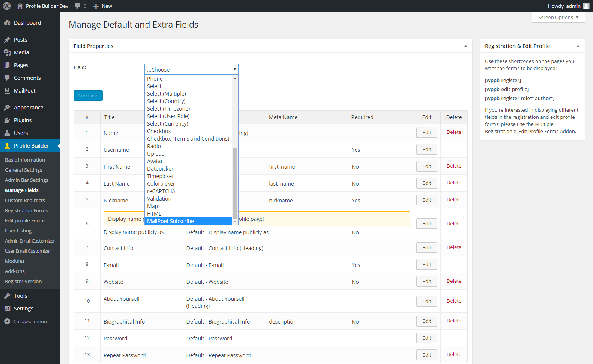593x364 pixels.
Task: Collapse the Registration & Edit Profile panel
Action: pyautogui.click(x=578, y=46)
